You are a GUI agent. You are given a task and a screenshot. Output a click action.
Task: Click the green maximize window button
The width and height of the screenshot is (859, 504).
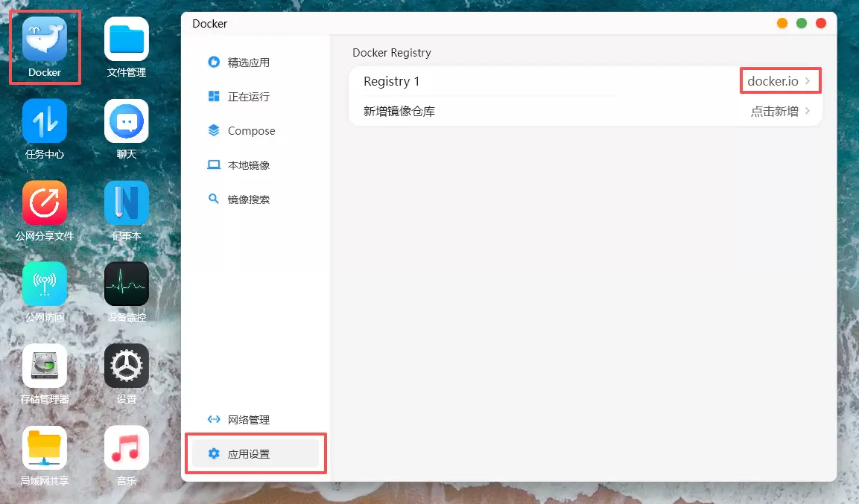tap(802, 23)
